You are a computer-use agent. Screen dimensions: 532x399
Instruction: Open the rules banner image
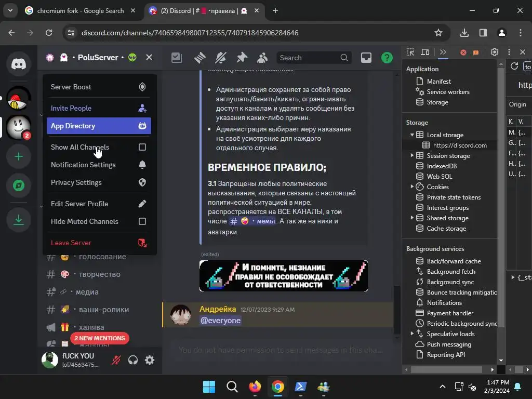[x=284, y=276]
